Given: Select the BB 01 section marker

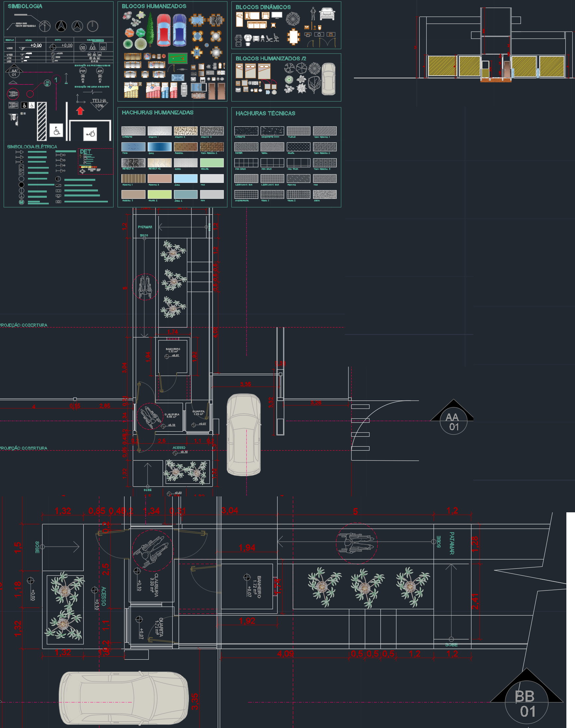Looking at the screenshot, I should pyautogui.click(x=527, y=697).
